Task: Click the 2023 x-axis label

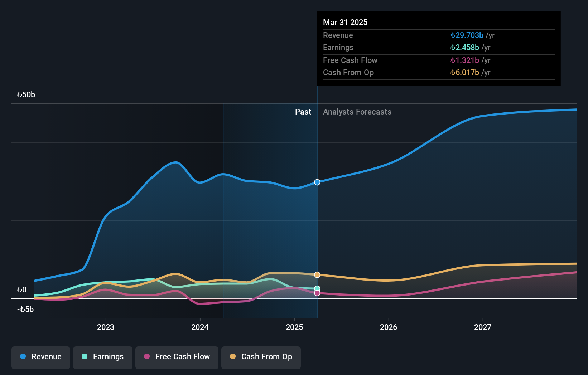Action: pos(106,327)
